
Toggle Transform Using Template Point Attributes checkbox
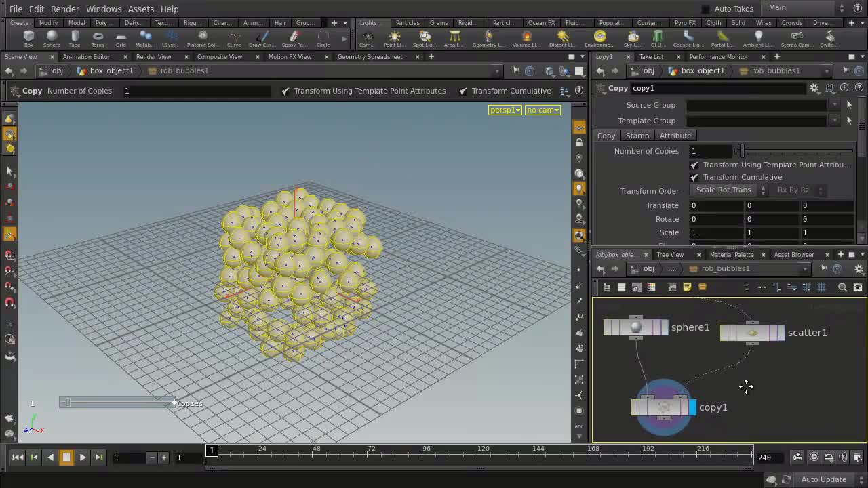click(694, 165)
